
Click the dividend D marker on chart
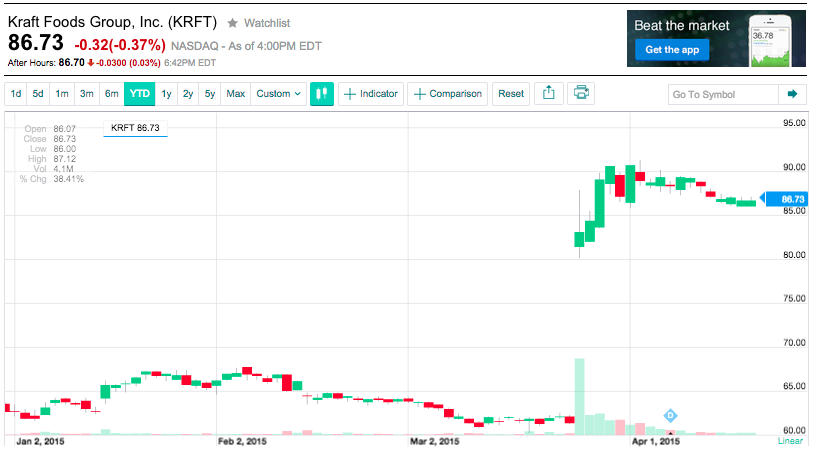(671, 415)
